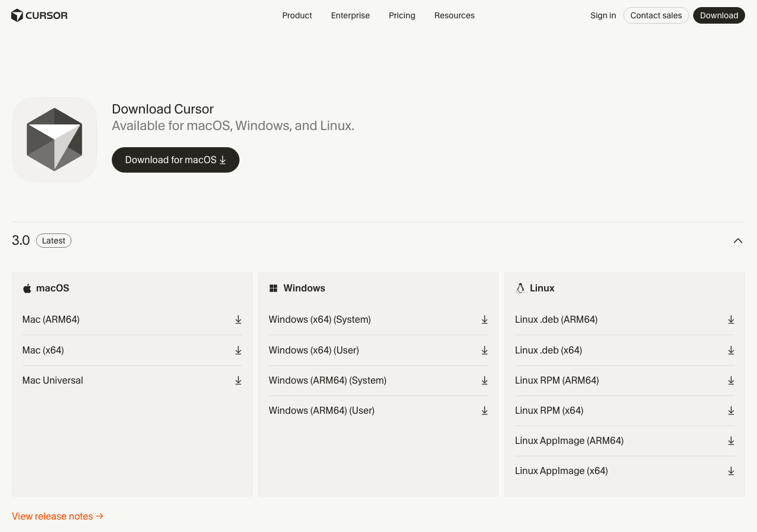The height and width of the screenshot is (532, 757).
Task: Click the Mac (ARM64) download arrow icon
Action: (238, 320)
